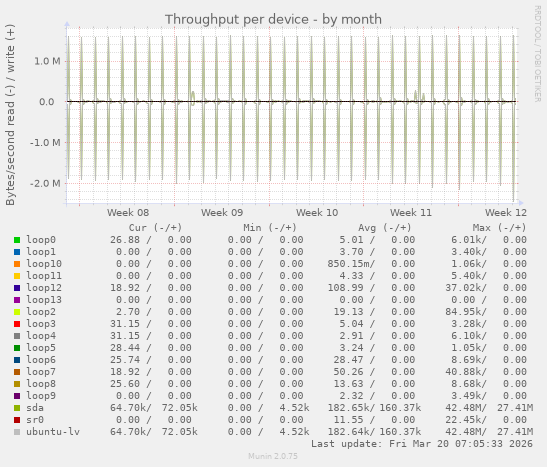Click the 'loop0' device name
The width and height of the screenshot is (547, 467).
click(41, 240)
